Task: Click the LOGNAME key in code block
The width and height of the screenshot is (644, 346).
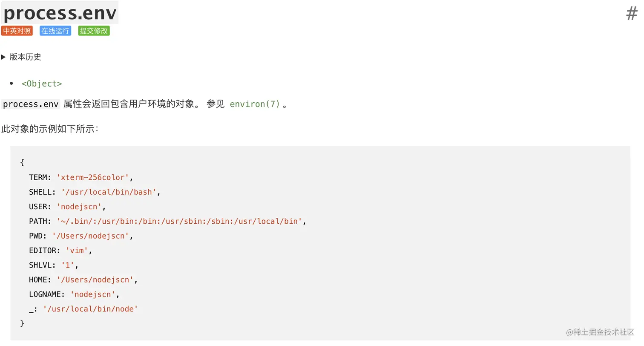Action: coord(45,294)
